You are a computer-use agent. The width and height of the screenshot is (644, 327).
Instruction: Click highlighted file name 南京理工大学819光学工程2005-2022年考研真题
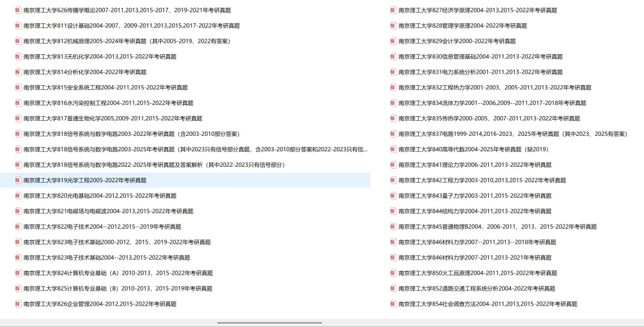[x=85, y=180]
